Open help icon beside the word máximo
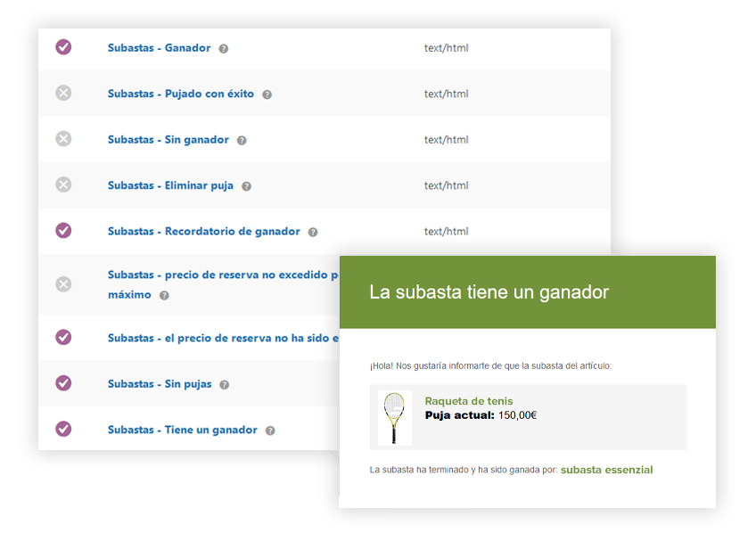The width and height of the screenshot is (756, 541). pos(164,295)
